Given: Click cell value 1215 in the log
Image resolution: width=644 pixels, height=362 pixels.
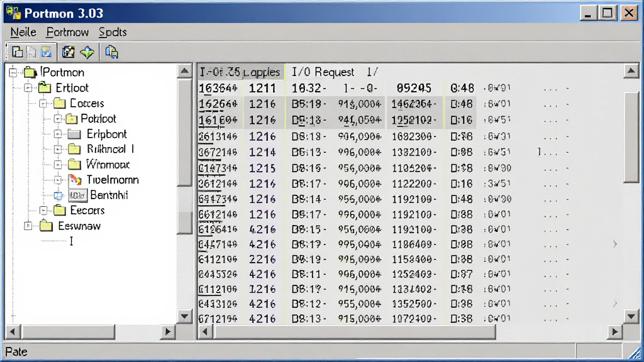Looking at the screenshot, I should [x=262, y=168].
